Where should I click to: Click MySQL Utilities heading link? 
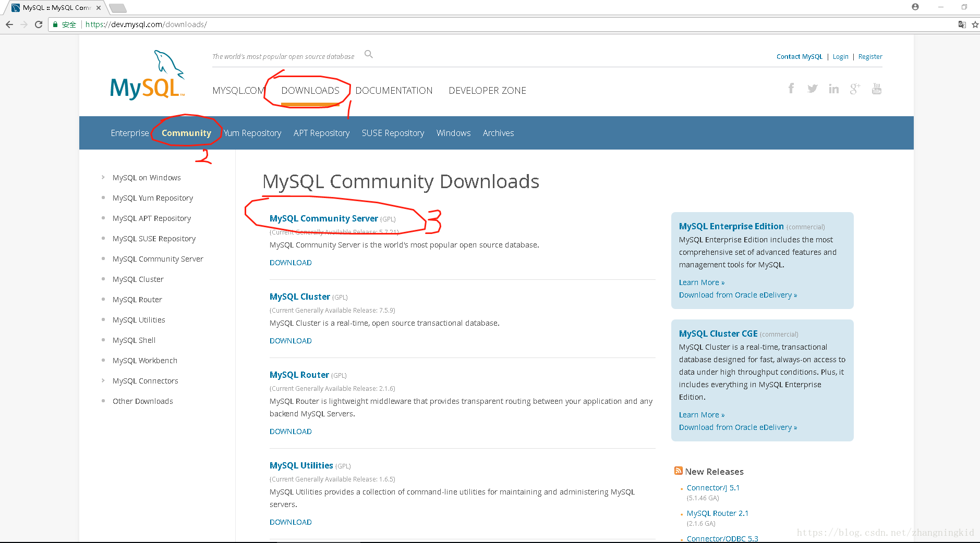tap(301, 465)
